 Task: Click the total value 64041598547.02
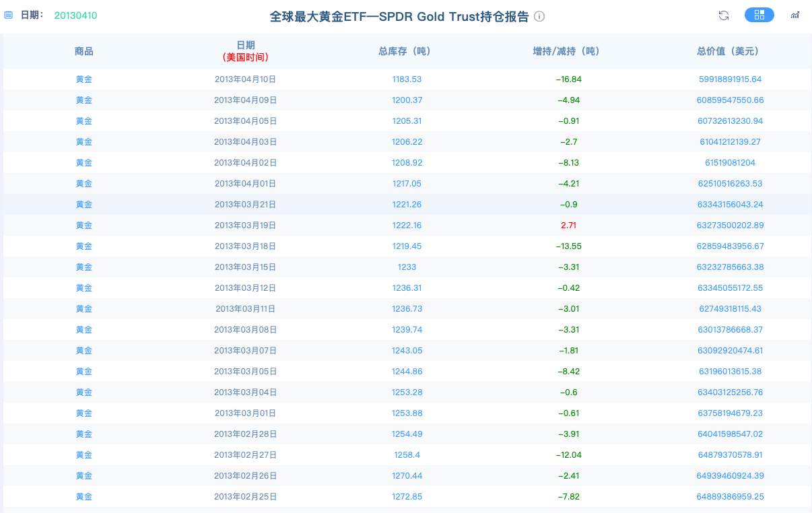[x=730, y=434]
